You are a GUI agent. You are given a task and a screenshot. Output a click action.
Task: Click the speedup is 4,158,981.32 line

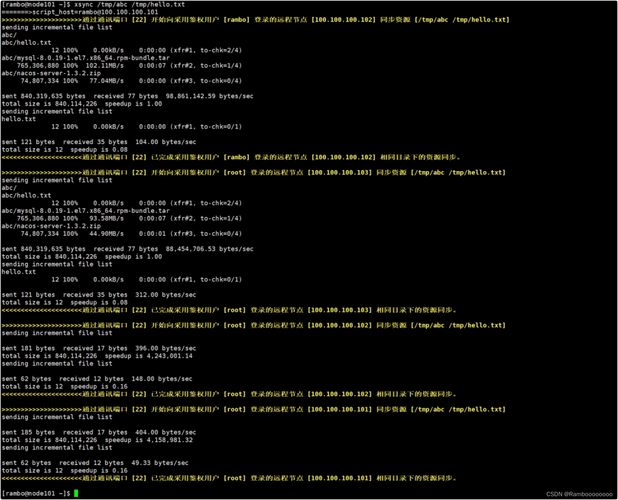[x=97, y=439]
